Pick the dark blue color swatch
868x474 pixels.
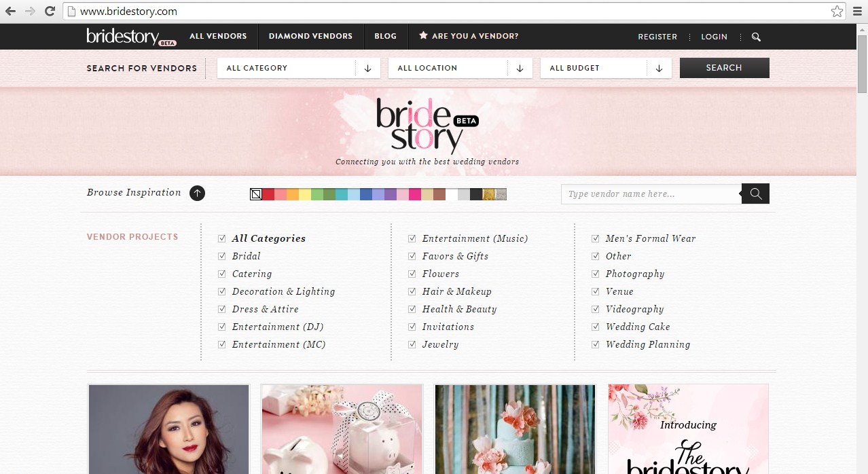coord(366,194)
